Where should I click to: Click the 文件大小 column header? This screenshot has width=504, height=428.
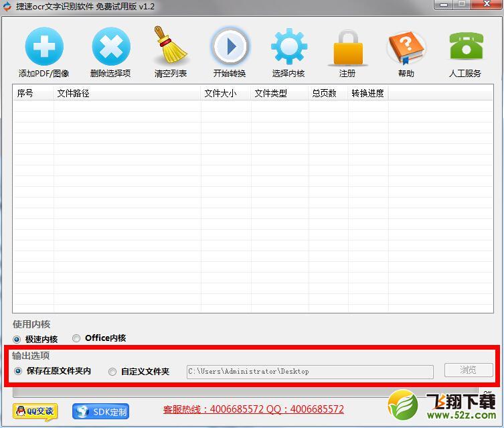tap(226, 93)
